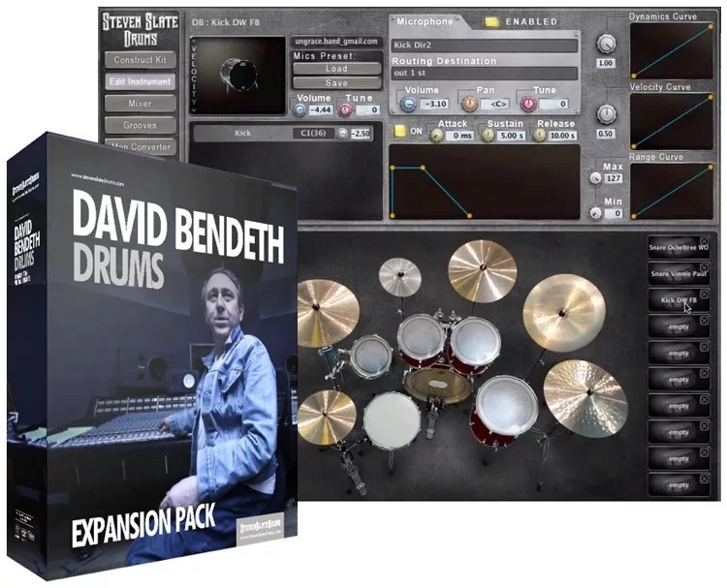Click the kick drum preview thumbnail
This screenshot has width=727, height=588.
click(237, 76)
